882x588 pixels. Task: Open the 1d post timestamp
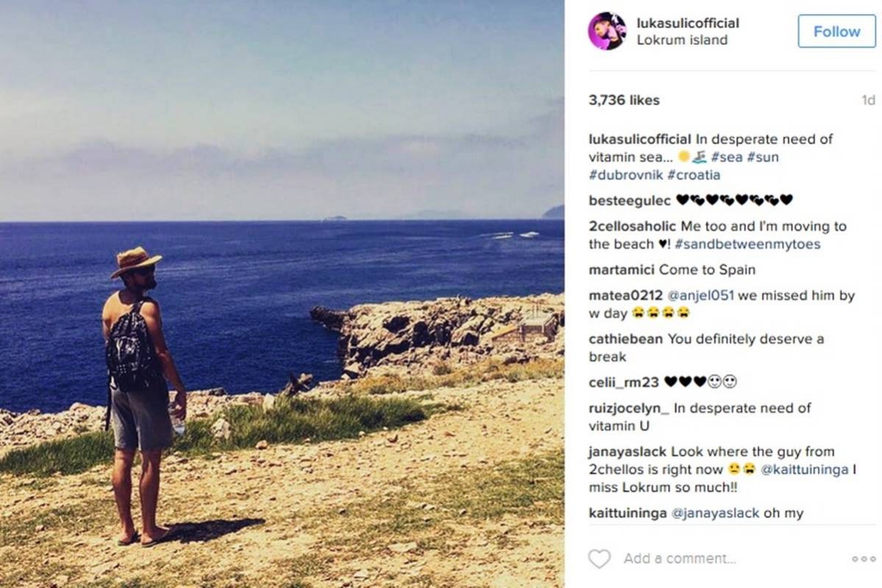[x=869, y=100]
